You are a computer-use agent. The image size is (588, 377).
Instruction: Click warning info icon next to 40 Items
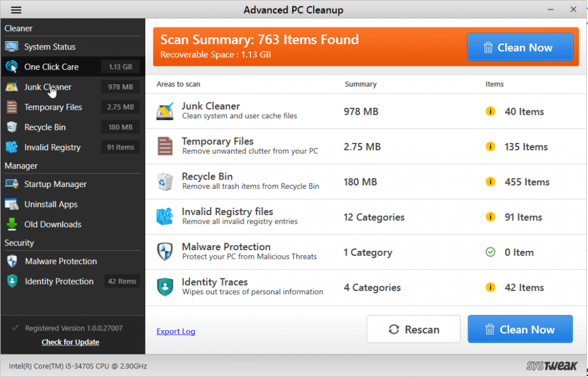[490, 111]
